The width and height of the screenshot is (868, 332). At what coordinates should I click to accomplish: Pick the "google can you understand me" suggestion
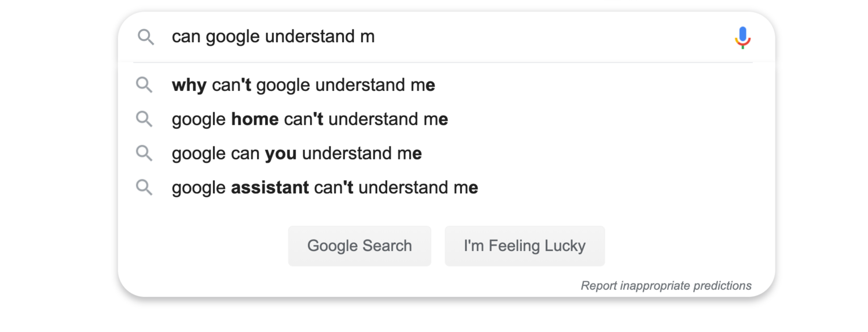click(x=296, y=154)
